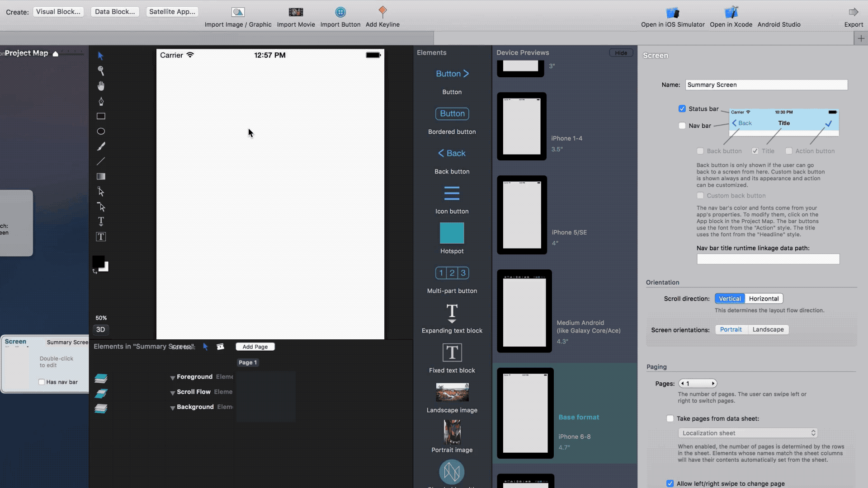Collapse the Background layer row
The height and width of the screenshot is (488, 868).
[172, 408]
